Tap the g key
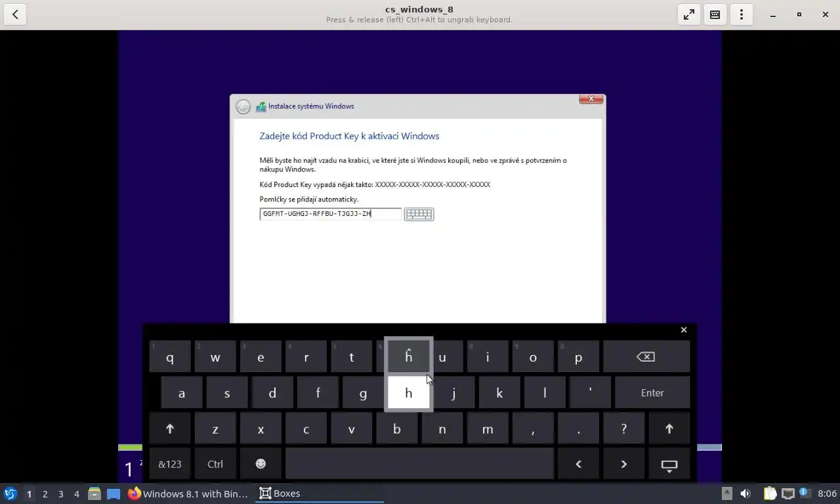Image resolution: width=840 pixels, height=504 pixels. [363, 393]
